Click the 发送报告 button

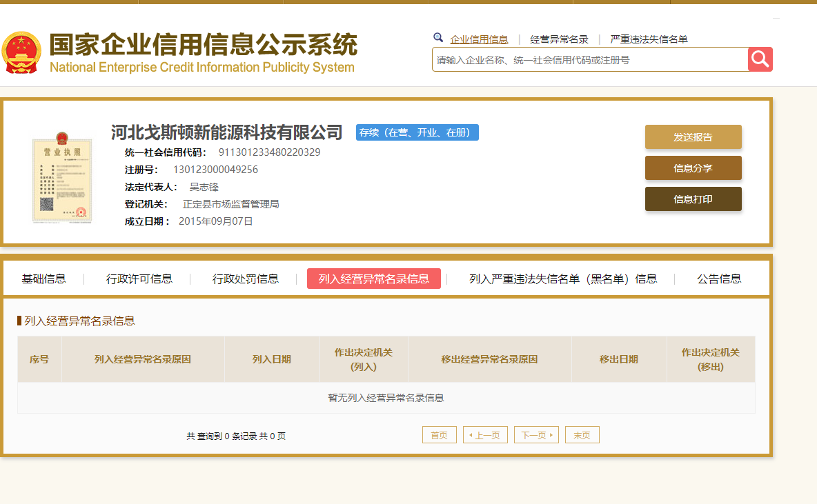(x=693, y=137)
